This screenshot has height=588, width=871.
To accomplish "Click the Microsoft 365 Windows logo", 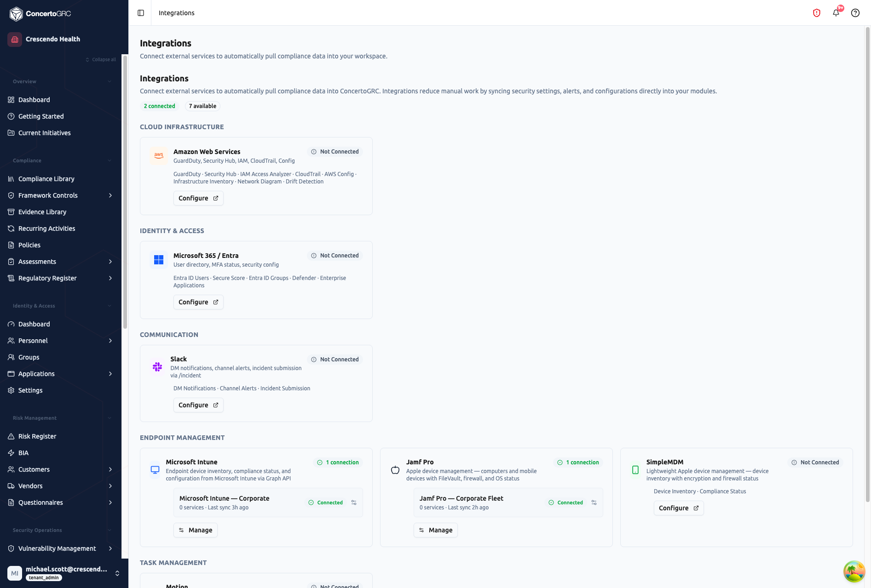I will pyautogui.click(x=159, y=260).
